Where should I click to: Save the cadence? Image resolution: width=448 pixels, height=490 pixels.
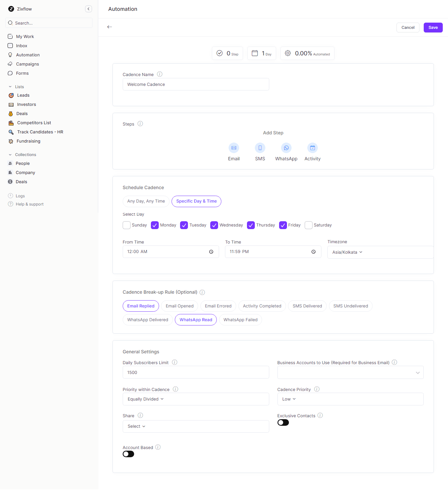433,28
